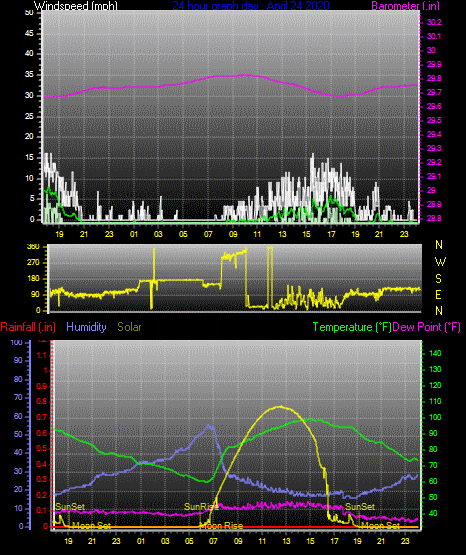Click the "110" temperature axis value
466x555 pixels.
coord(435,401)
